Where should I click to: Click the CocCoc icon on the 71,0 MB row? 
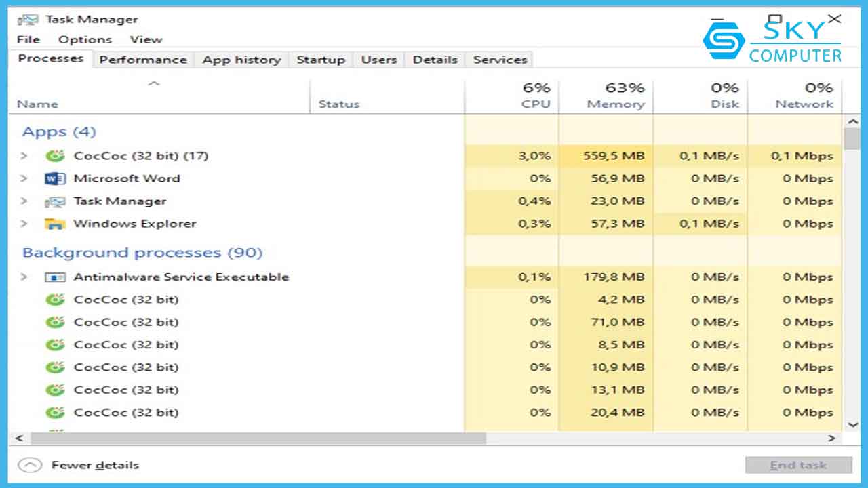[55, 322]
